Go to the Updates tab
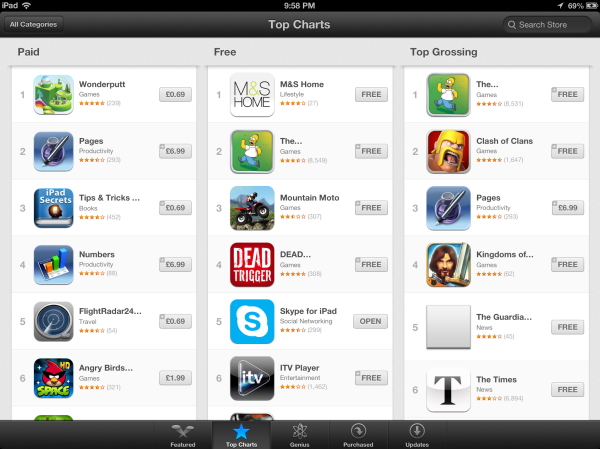Screen dimensions: 600x449 (x=417, y=435)
